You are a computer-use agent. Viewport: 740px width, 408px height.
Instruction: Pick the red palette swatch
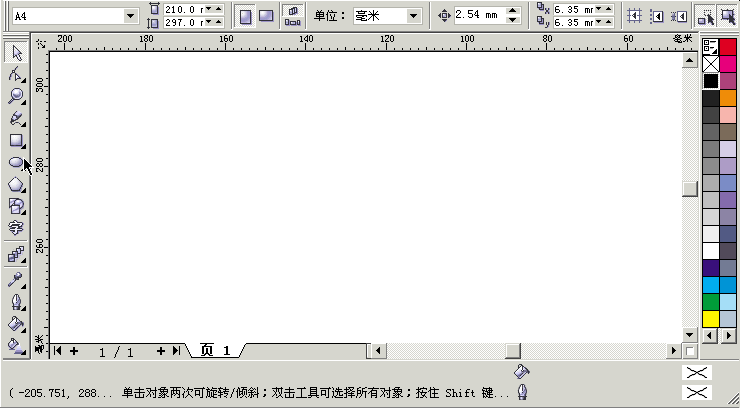point(728,47)
